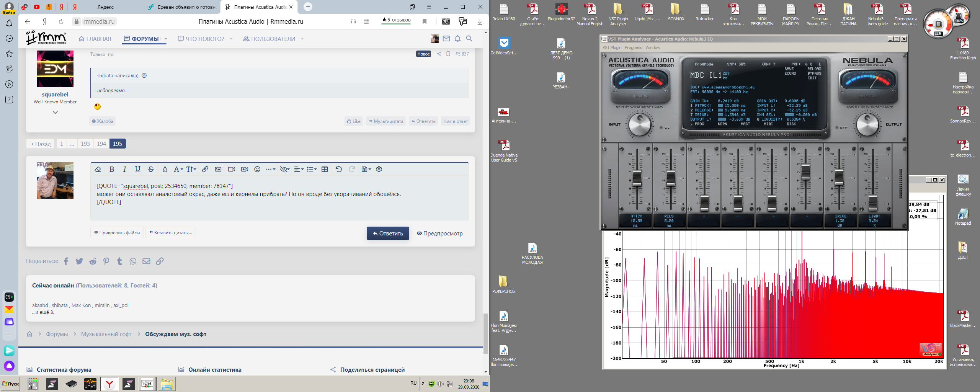Image resolution: width=980 pixels, height=392 pixels.
Task: Expand the save drafts dropdown
Action: tap(366, 169)
